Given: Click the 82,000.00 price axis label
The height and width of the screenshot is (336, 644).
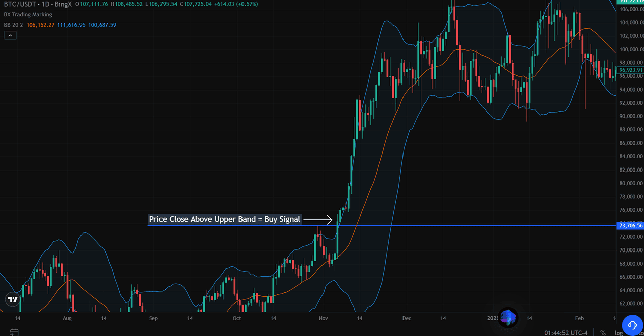Looking at the screenshot, I should tap(631, 170).
